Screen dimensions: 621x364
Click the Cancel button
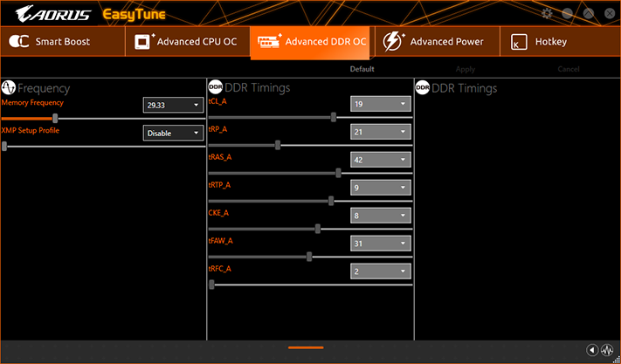tap(569, 69)
